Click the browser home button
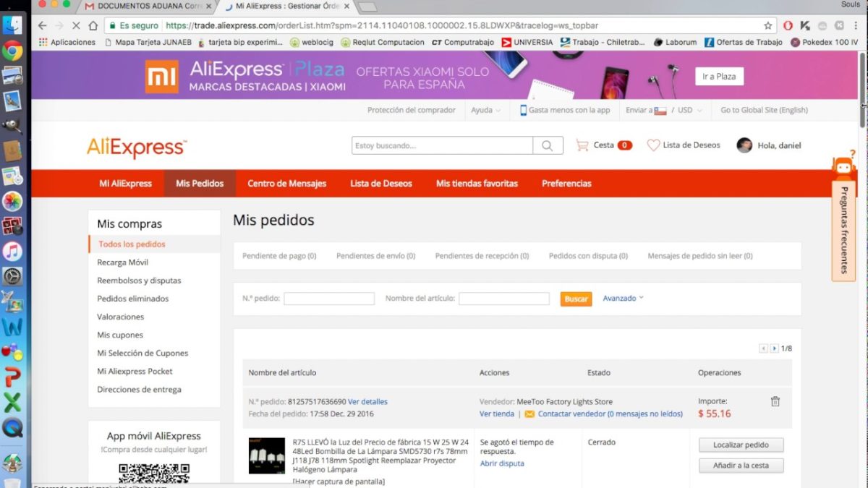 pos(93,25)
